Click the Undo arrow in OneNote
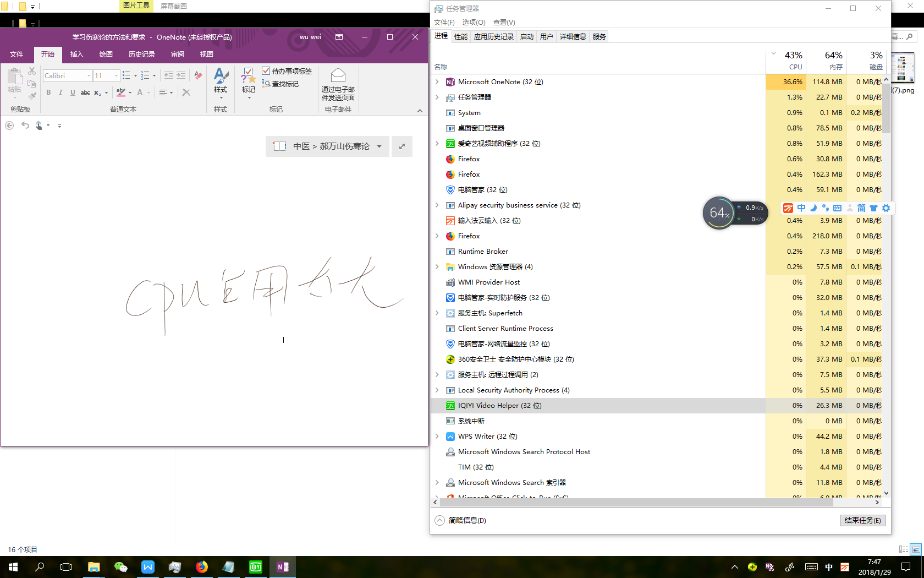 (x=25, y=126)
